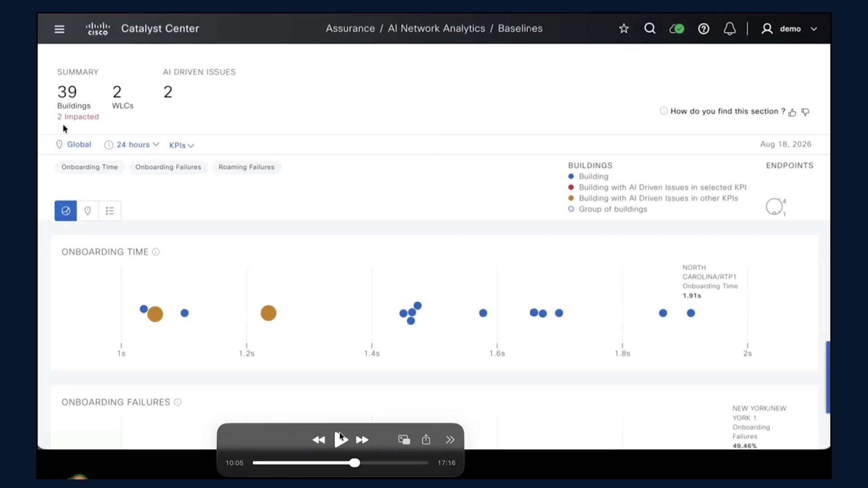Open the help question mark icon
Viewport: 868px width, 488px height.
coord(703,29)
